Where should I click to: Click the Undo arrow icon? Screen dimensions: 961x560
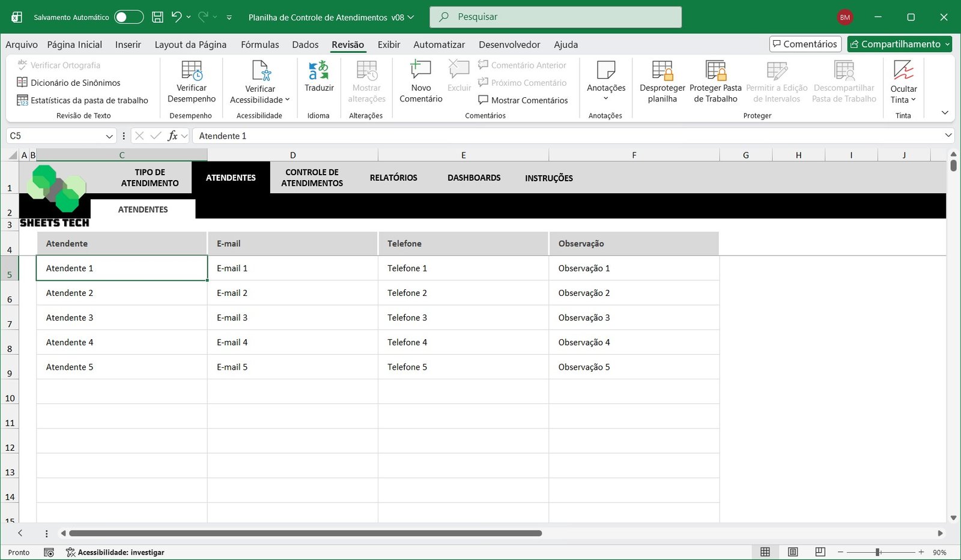point(177,17)
